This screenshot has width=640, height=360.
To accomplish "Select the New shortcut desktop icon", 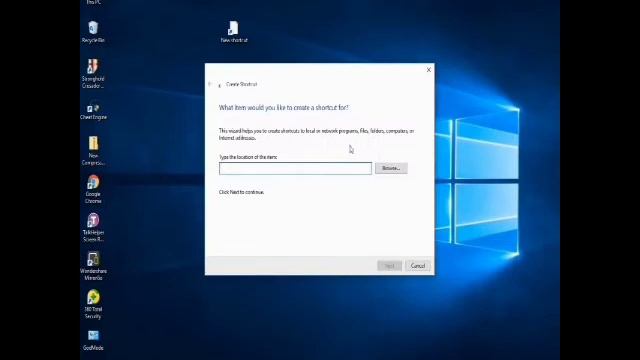I will 234,32.
